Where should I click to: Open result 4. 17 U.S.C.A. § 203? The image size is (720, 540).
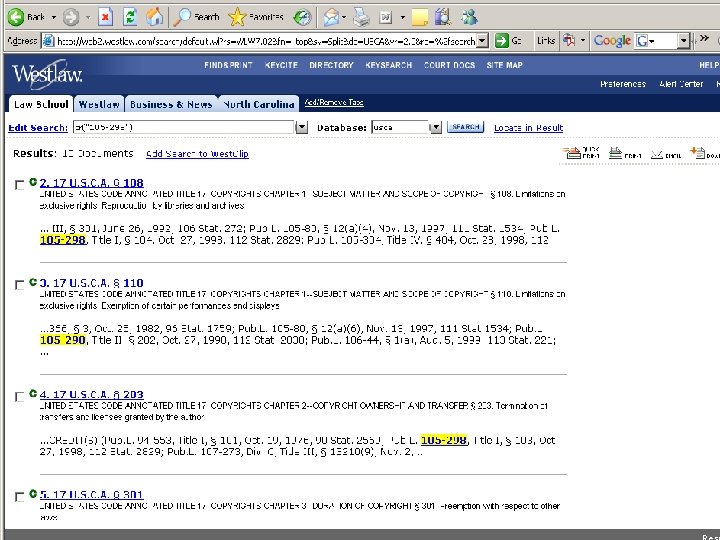91,394
